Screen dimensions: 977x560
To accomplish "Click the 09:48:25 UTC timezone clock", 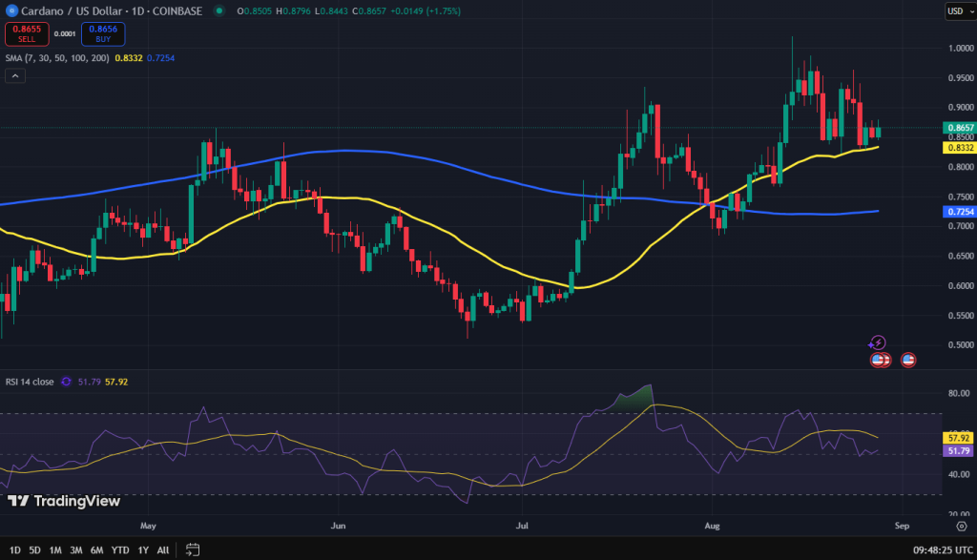I will coord(943,550).
